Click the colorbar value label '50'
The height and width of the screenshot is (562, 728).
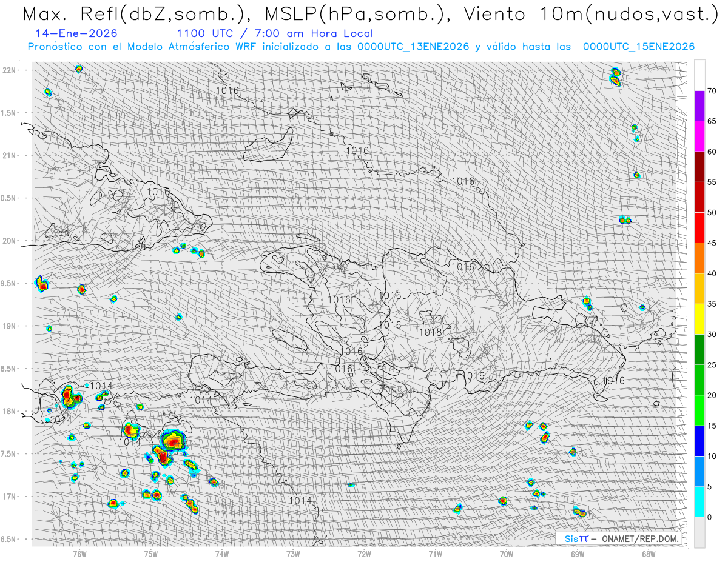(x=712, y=213)
